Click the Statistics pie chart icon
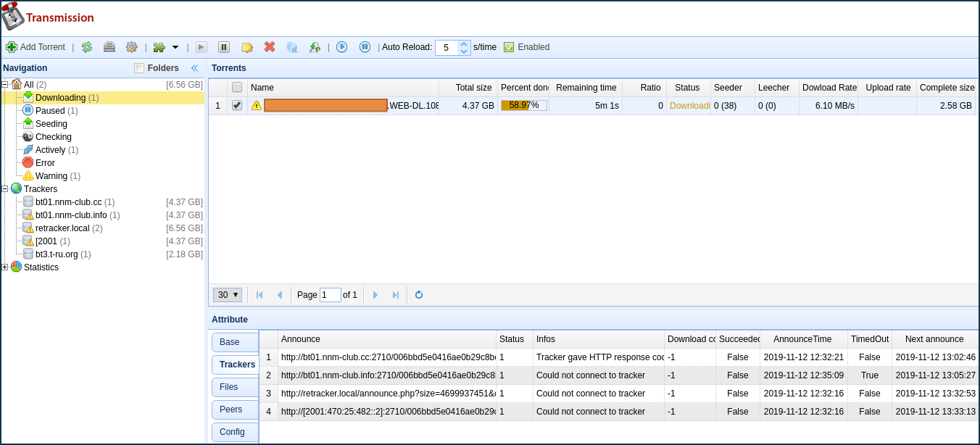Image resolution: width=980 pixels, height=445 pixels. 16,267
